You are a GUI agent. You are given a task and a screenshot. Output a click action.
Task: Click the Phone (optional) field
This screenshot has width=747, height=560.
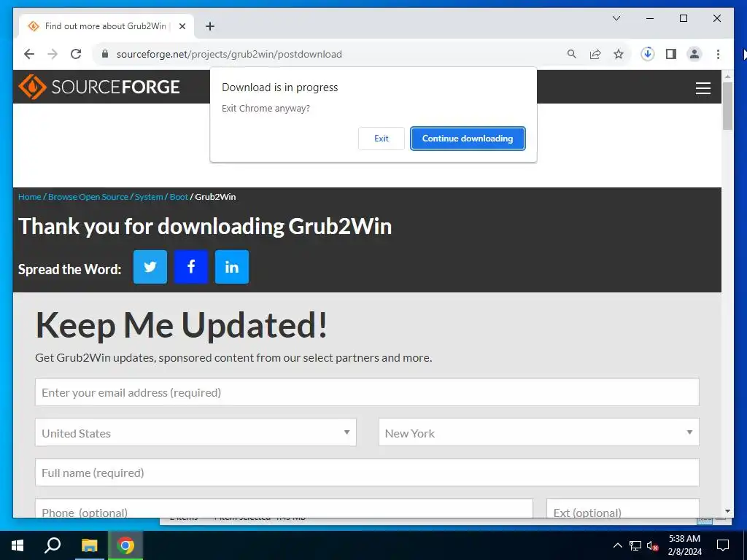pos(284,508)
